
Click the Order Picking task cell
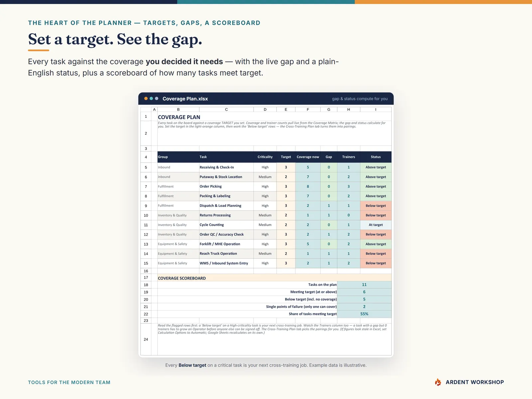(226, 187)
